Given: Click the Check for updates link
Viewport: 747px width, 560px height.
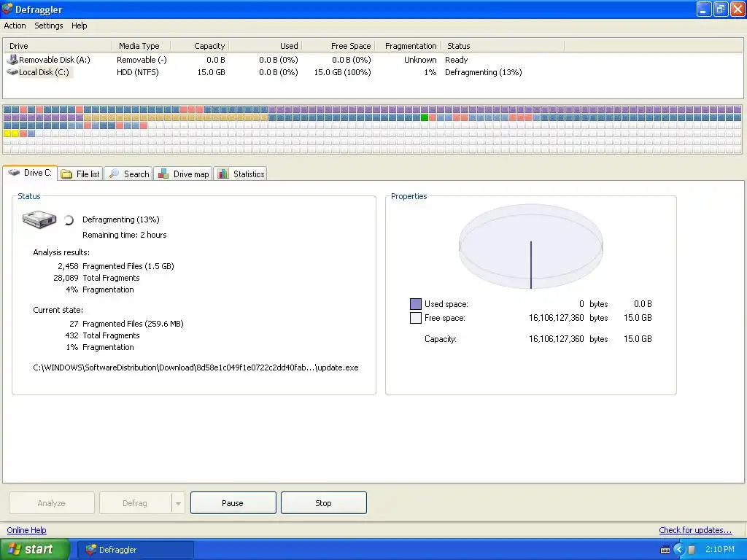Looking at the screenshot, I should (x=695, y=530).
